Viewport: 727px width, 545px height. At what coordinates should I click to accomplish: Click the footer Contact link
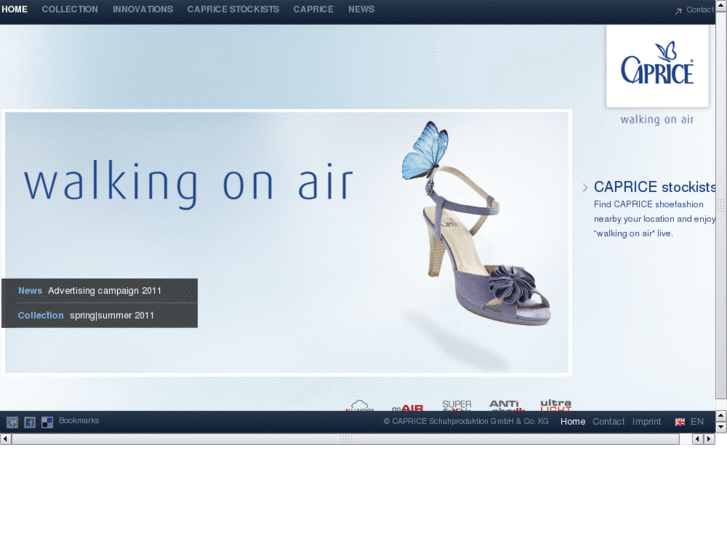tap(608, 422)
